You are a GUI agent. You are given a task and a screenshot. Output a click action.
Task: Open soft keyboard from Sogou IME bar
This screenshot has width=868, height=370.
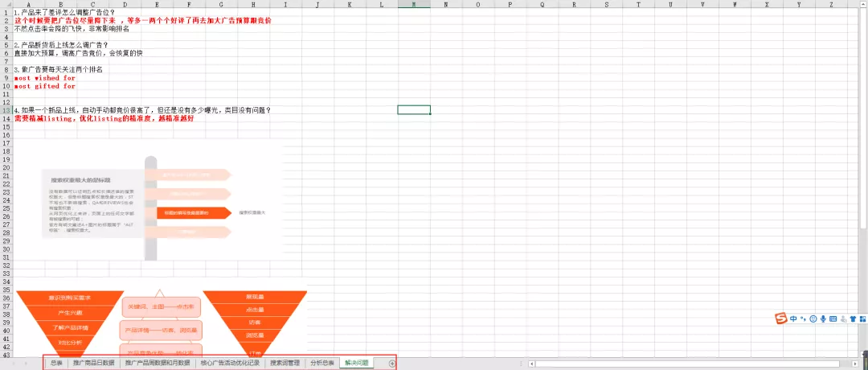833,319
